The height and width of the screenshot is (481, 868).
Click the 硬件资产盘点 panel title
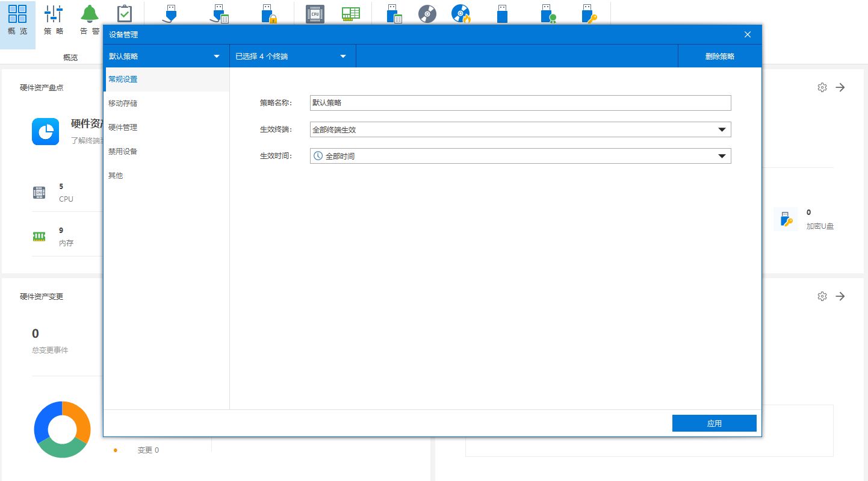[x=42, y=87]
